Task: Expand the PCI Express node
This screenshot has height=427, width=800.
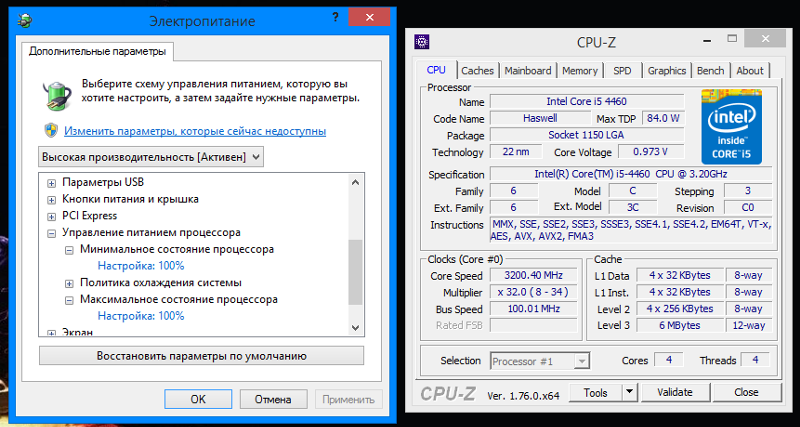Action: click(x=52, y=216)
